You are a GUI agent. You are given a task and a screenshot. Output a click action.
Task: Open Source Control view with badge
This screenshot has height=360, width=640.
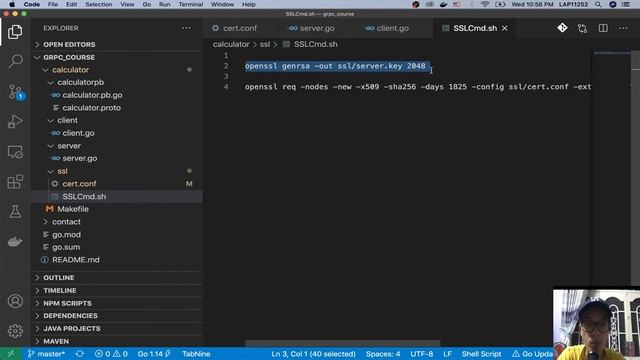pos(15,92)
